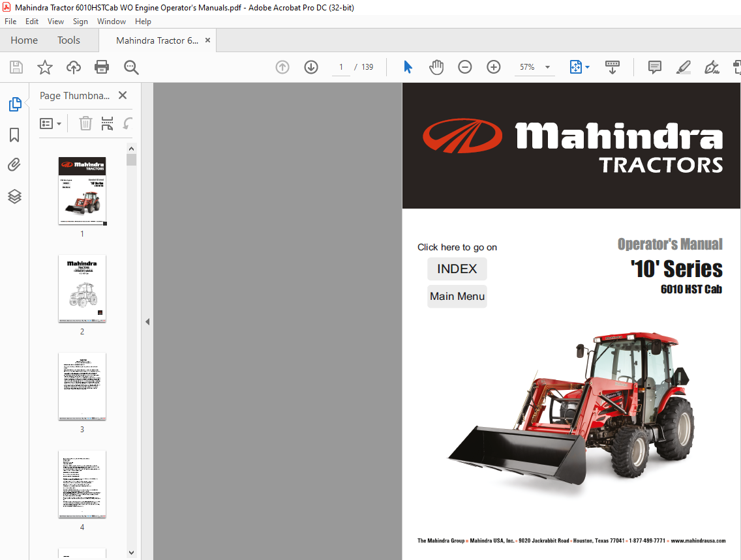Select the Mahindra Tractor document tab
The image size is (741, 560).
[x=157, y=40]
